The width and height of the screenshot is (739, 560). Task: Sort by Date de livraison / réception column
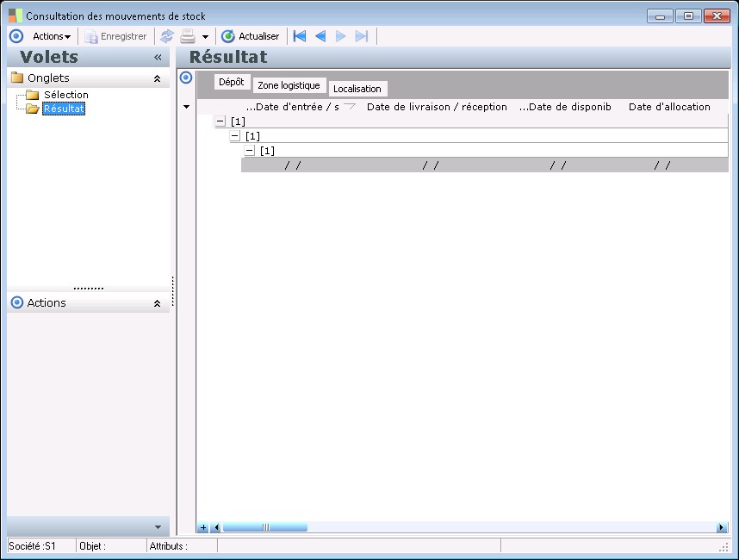[437, 107]
